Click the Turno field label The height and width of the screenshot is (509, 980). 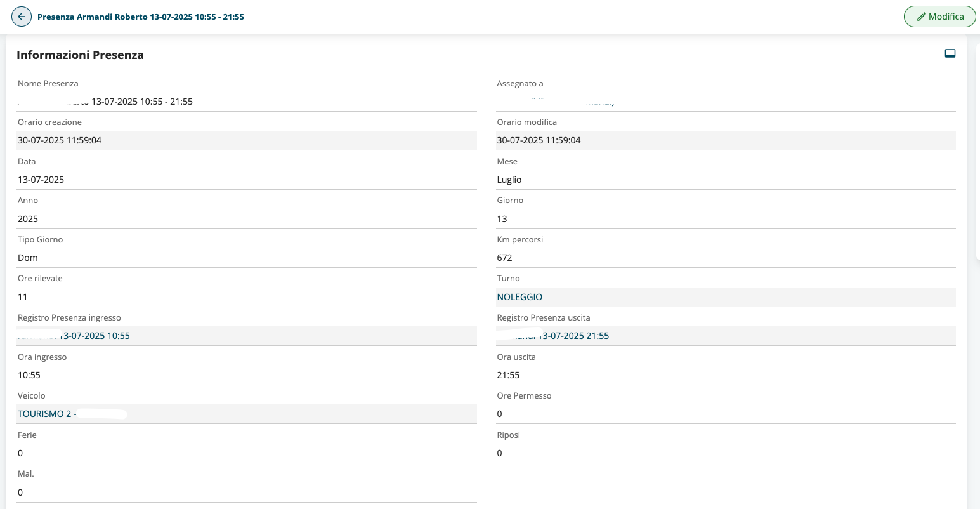pyautogui.click(x=508, y=278)
